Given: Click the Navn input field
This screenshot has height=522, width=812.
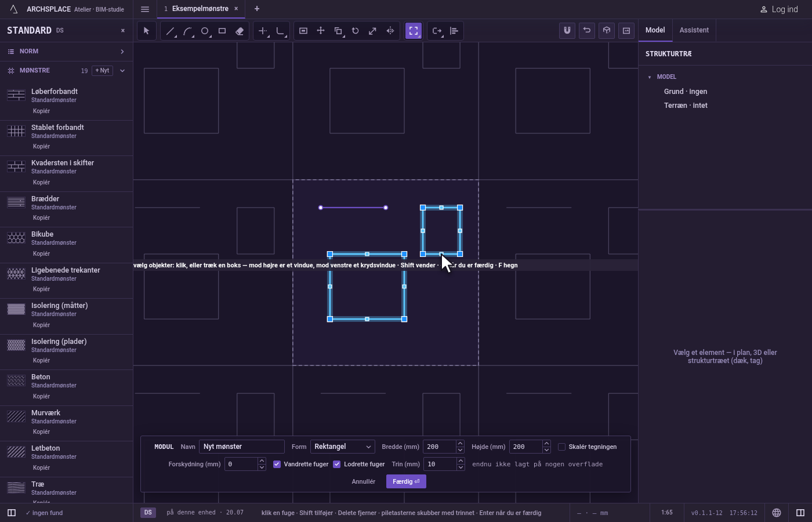Looking at the screenshot, I should pyautogui.click(x=242, y=447).
